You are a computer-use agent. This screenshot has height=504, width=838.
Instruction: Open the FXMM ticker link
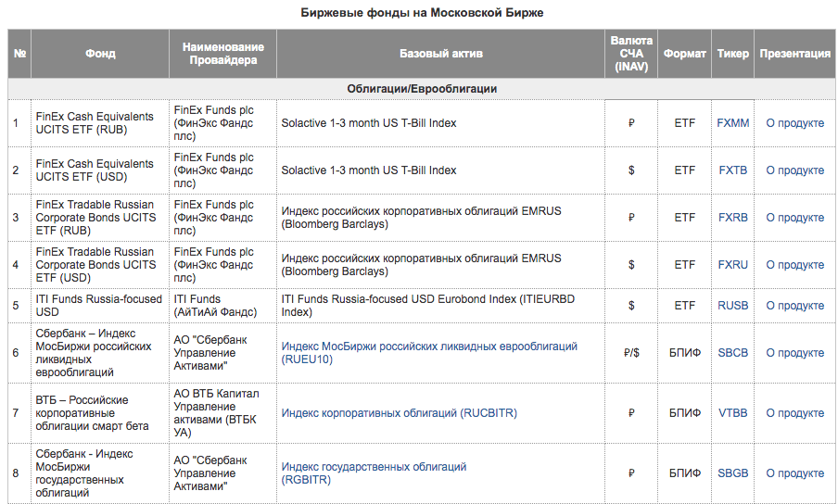coord(732,123)
